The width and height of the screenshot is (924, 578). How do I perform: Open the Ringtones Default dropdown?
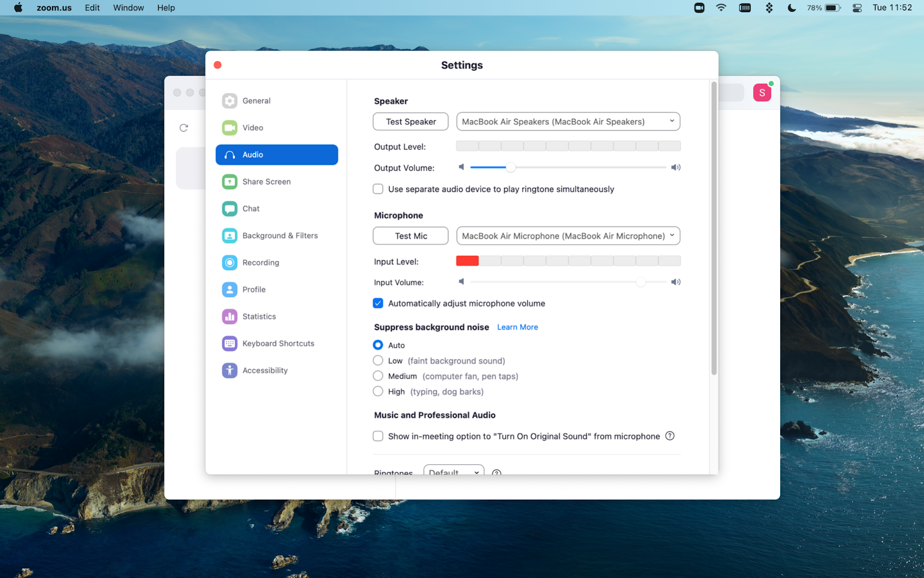coord(454,470)
